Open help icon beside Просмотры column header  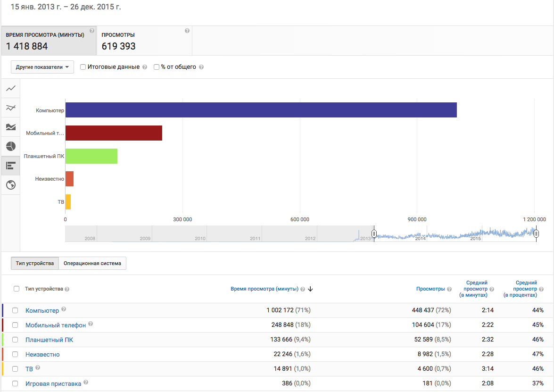(449, 289)
